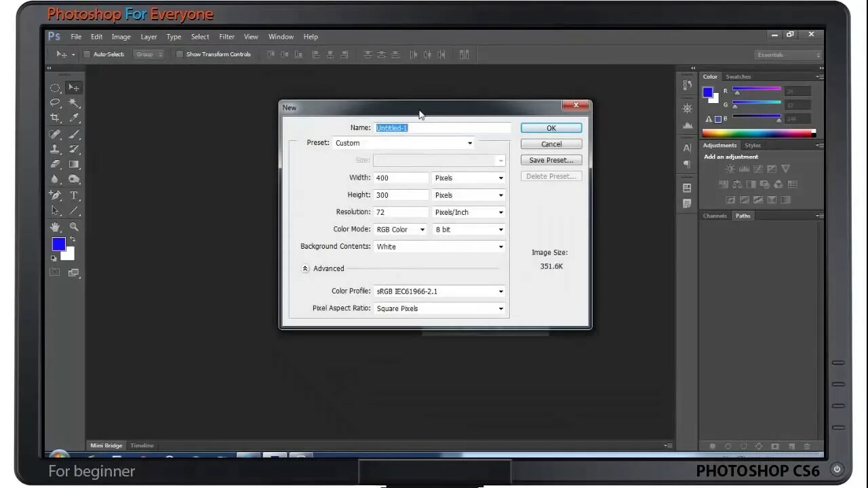Select the Move tool in the toolbox

[73, 88]
